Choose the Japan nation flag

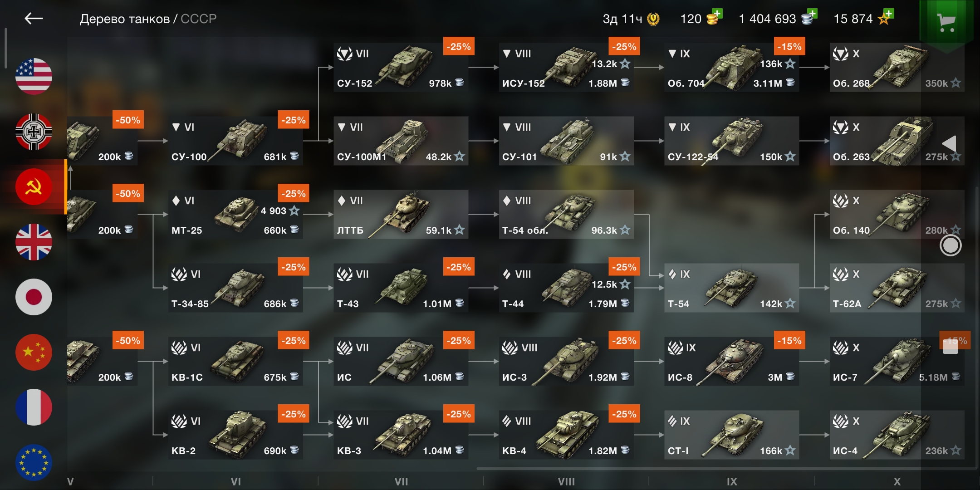[x=34, y=297]
